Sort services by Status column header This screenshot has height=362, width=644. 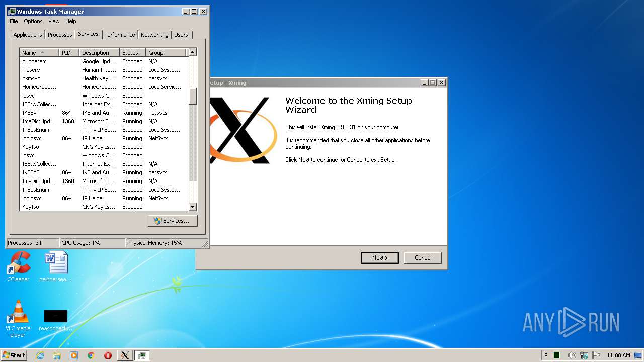pyautogui.click(x=133, y=52)
